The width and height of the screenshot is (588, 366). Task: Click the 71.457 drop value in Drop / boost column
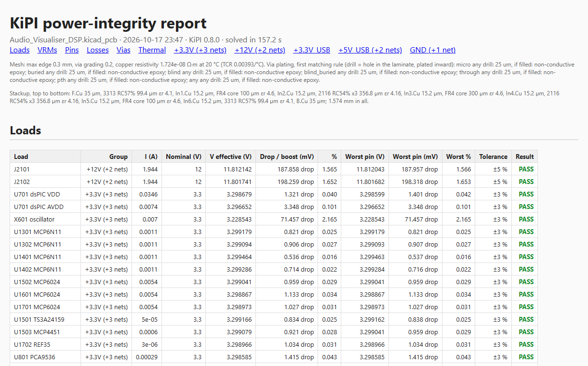[x=297, y=219]
